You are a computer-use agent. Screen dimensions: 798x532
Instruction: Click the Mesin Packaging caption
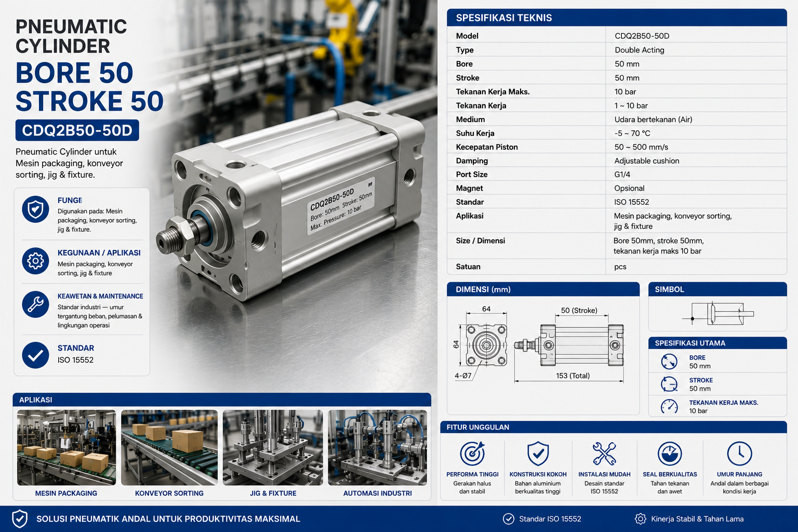(66, 493)
